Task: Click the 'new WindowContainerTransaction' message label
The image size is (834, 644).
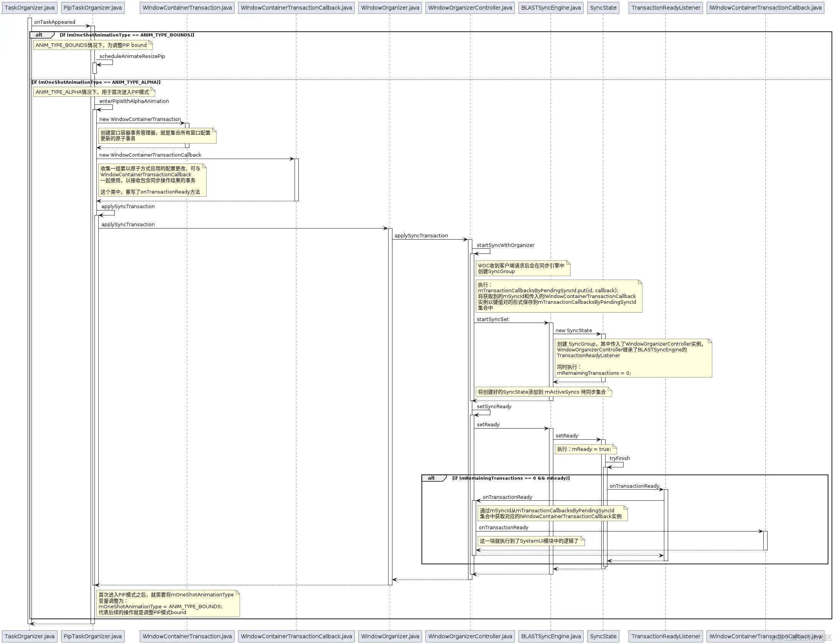Action: coord(140,119)
